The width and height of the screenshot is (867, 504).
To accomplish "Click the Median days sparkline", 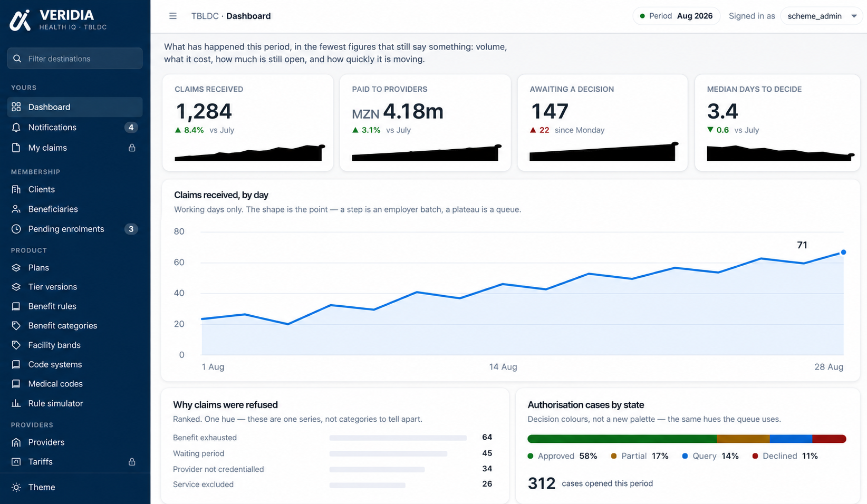I will pos(781,153).
